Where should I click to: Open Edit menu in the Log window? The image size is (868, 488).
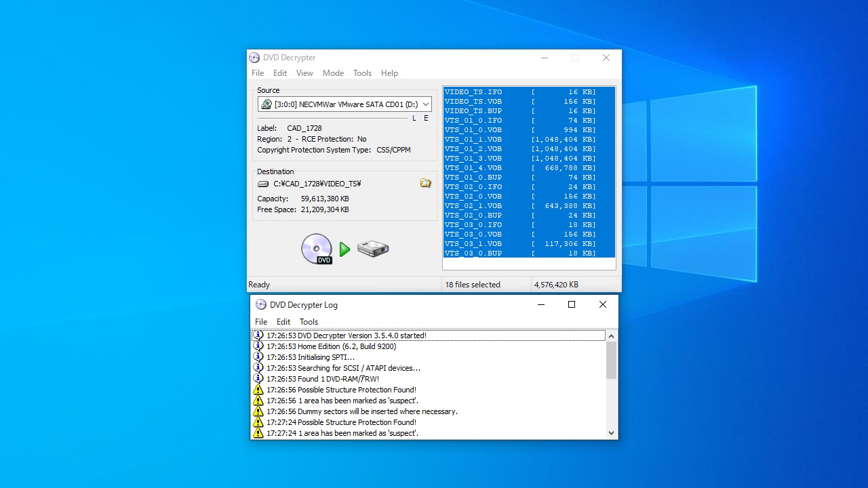tap(283, 322)
